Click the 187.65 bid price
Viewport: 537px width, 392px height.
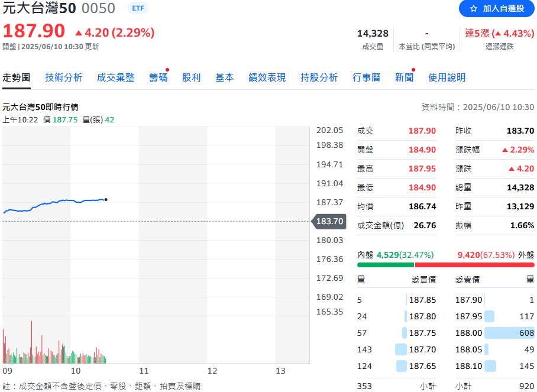[x=423, y=366]
